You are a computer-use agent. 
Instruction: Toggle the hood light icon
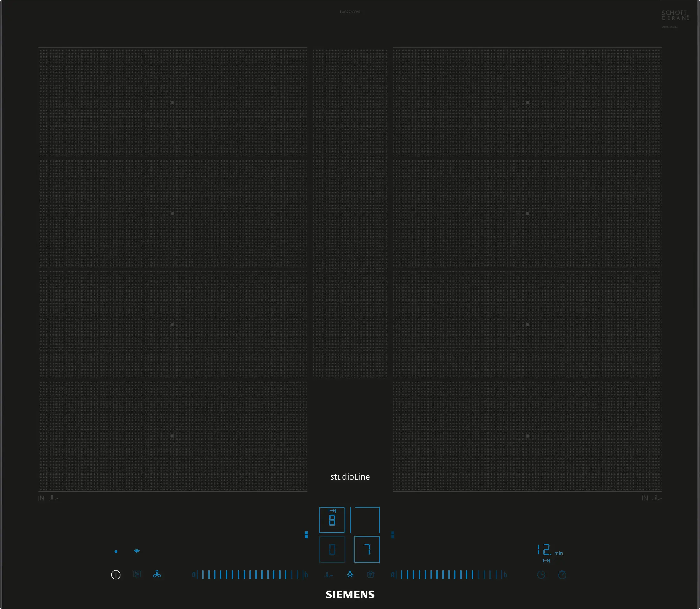tap(350, 575)
